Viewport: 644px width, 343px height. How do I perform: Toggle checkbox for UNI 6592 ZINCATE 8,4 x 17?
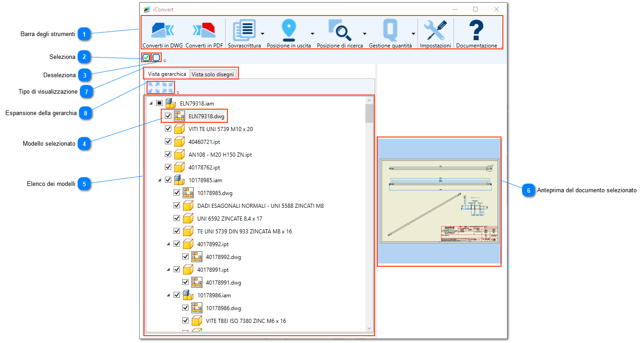coord(177,218)
